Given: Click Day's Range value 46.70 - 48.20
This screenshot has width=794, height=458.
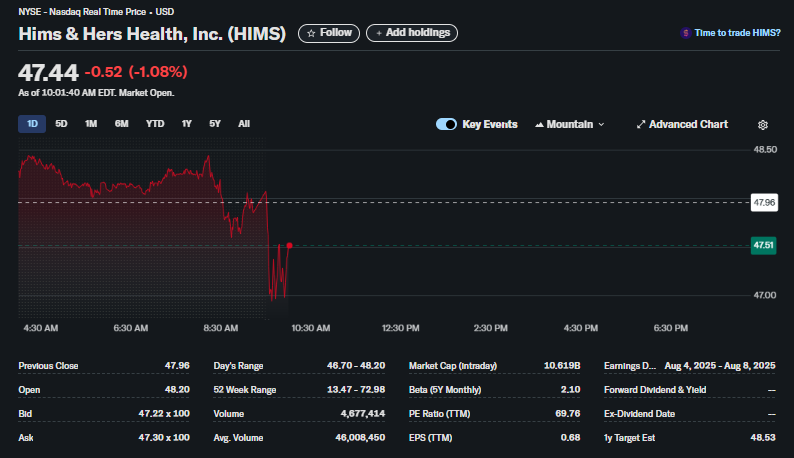Looking at the screenshot, I should pyautogui.click(x=356, y=366).
